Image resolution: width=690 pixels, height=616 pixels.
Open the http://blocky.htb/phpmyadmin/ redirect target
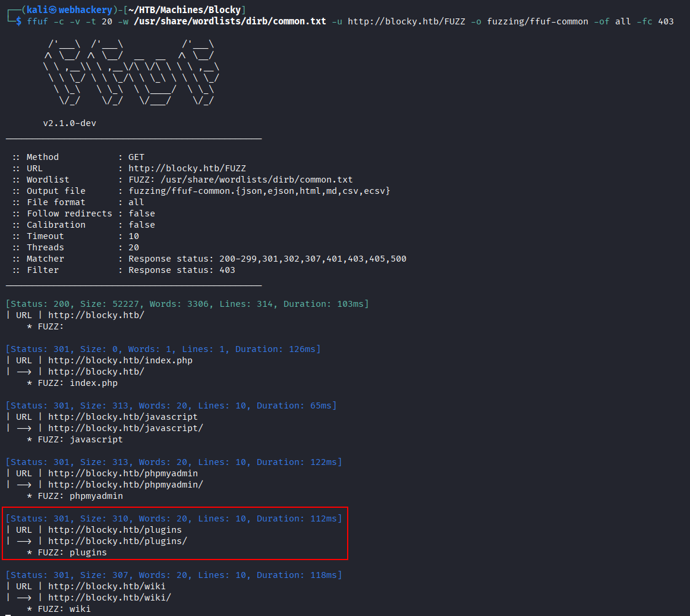click(x=125, y=485)
